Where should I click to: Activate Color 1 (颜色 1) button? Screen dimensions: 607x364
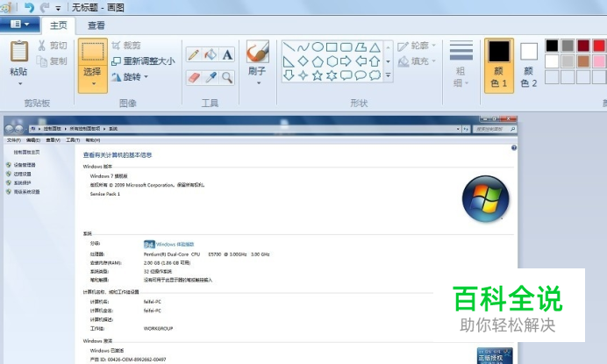point(499,66)
